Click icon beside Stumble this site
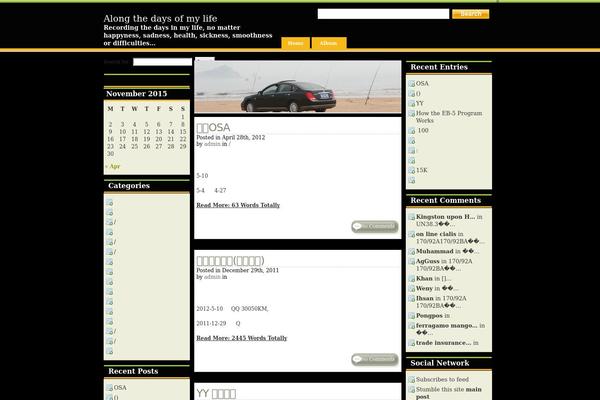Image resolution: width=600 pixels, height=400 pixels. (x=412, y=390)
